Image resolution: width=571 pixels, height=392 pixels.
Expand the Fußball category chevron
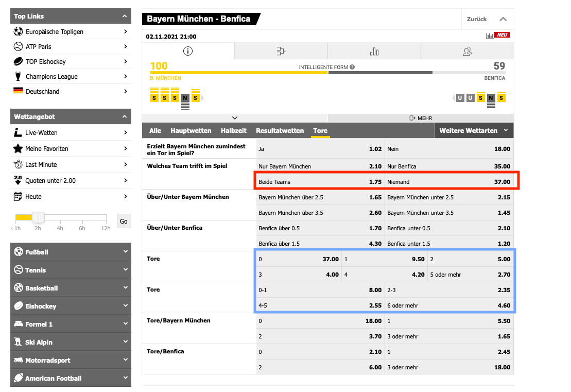126,251
